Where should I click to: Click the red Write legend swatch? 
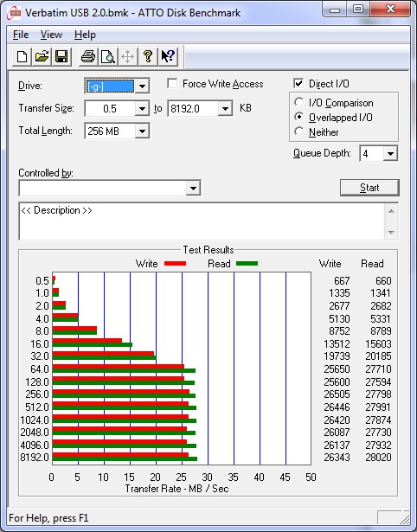click(x=175, y=263)
